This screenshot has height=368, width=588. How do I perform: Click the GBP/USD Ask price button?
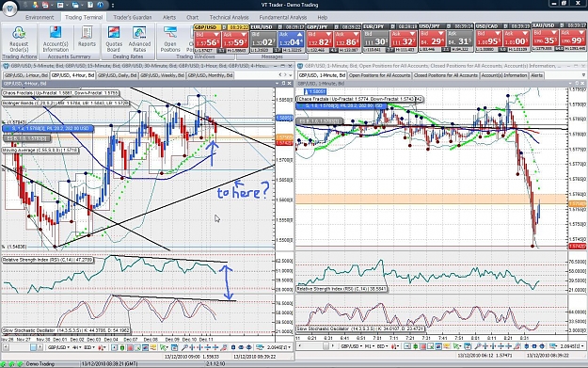[x=235, y=40]
